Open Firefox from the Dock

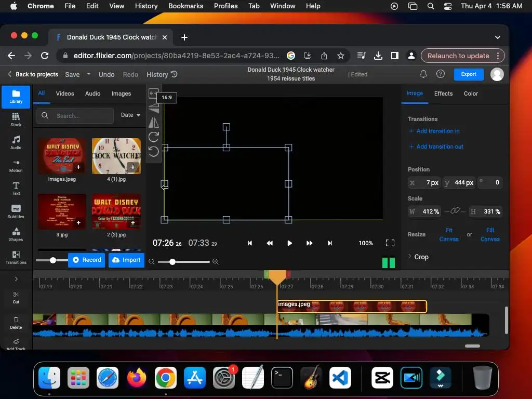137,377
